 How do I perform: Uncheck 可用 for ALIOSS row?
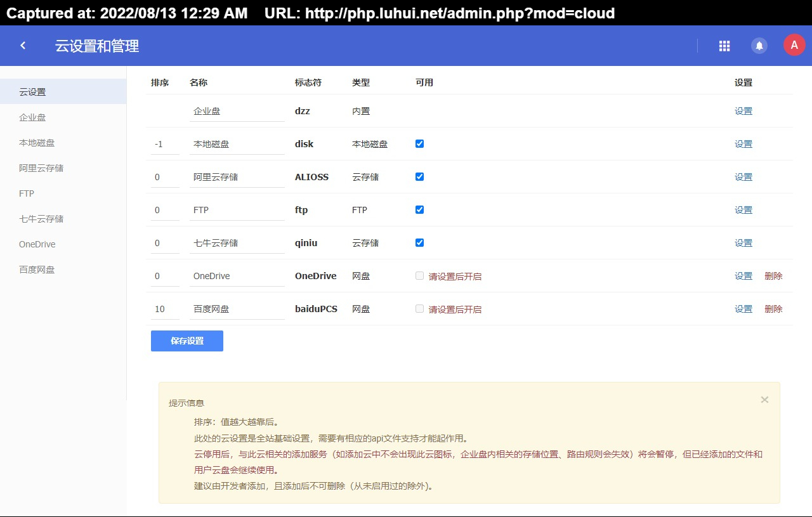[419, 176]
